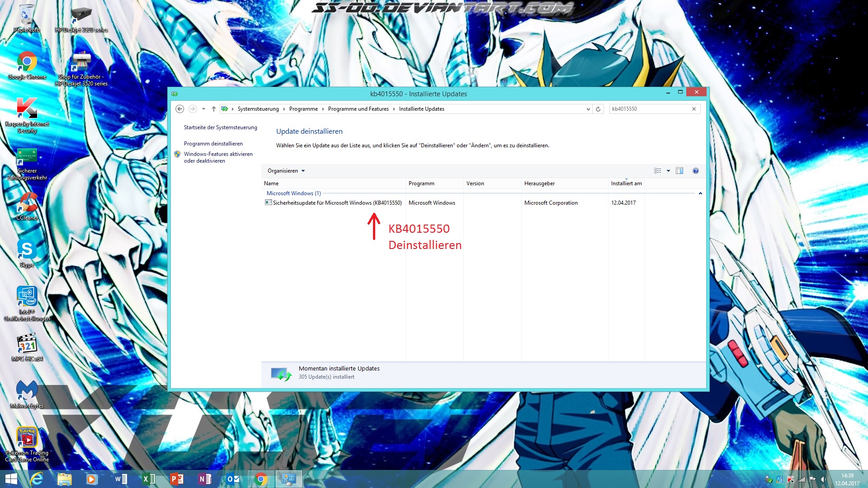868x488 pixels.
Task: Clear the kb4015550 search box
Action: pyautogui.click(x=694, y=109)
